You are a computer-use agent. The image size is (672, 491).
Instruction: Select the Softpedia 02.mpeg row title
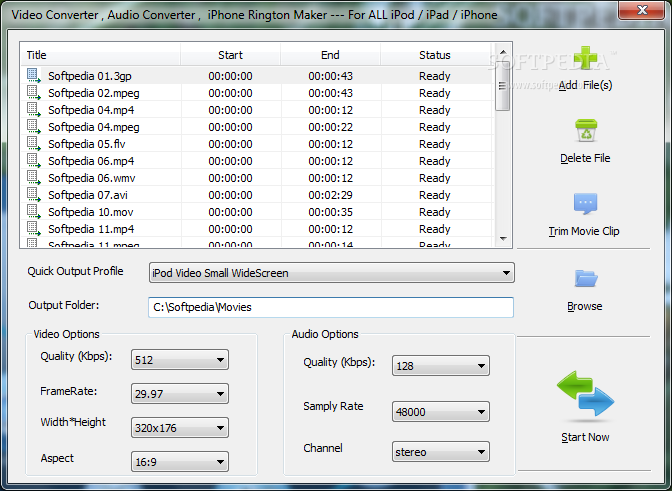93,93
